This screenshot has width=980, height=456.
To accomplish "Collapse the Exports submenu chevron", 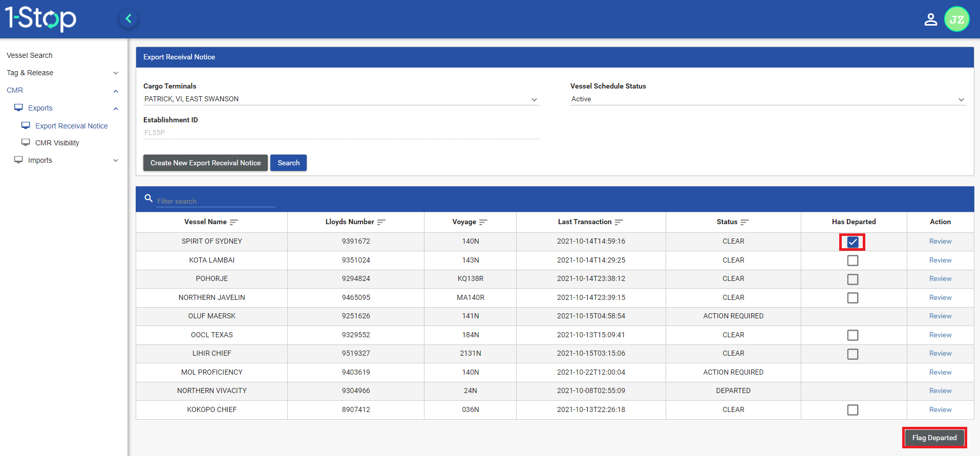I will point(116,108).
